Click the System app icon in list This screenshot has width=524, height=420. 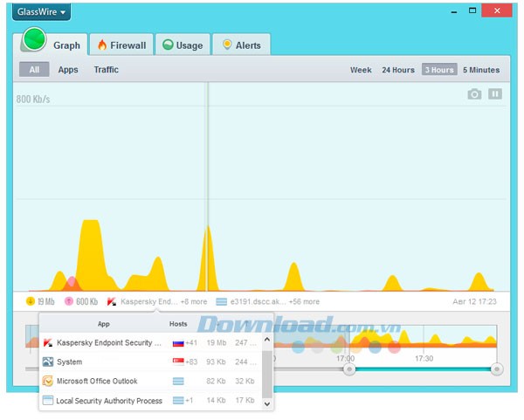pyautogui.click(x=48, y=361)
